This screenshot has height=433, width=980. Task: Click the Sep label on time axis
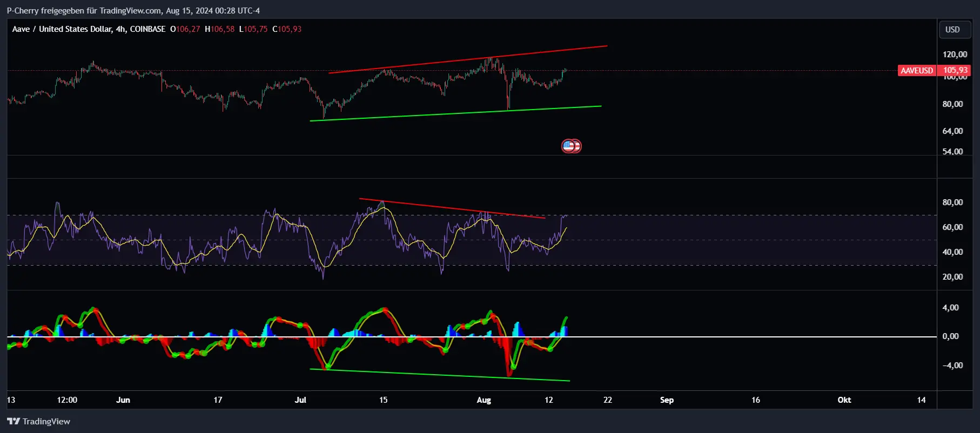(x=667, y=400)
